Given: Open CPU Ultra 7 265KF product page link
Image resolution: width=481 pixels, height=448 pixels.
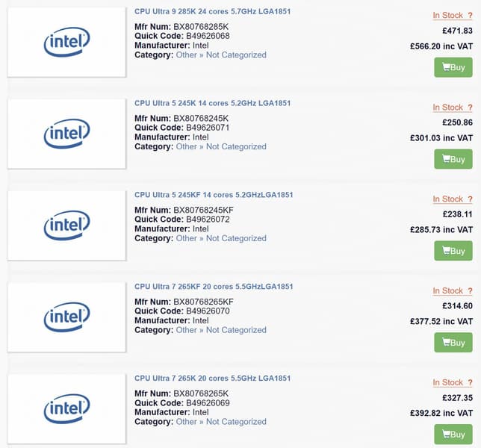Looking at the screenshot, I should [x=214, y=287].
